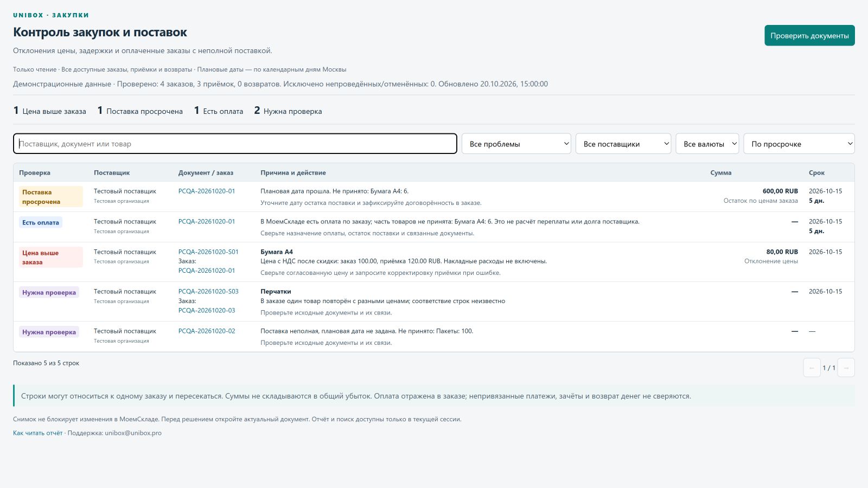
Task: Select the Поставка просрочена summary counter
Action: tap(140, 111)
